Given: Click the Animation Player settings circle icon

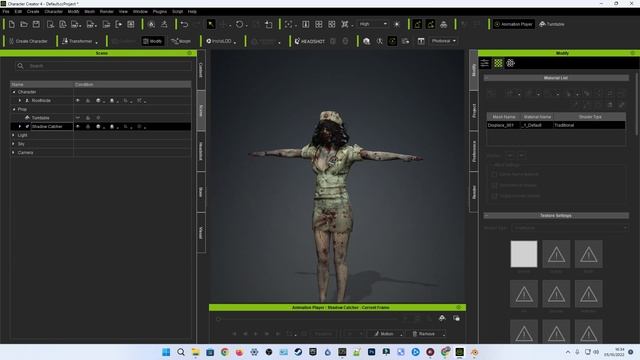Looking at the screenshot, I should (x=458, y=307).
